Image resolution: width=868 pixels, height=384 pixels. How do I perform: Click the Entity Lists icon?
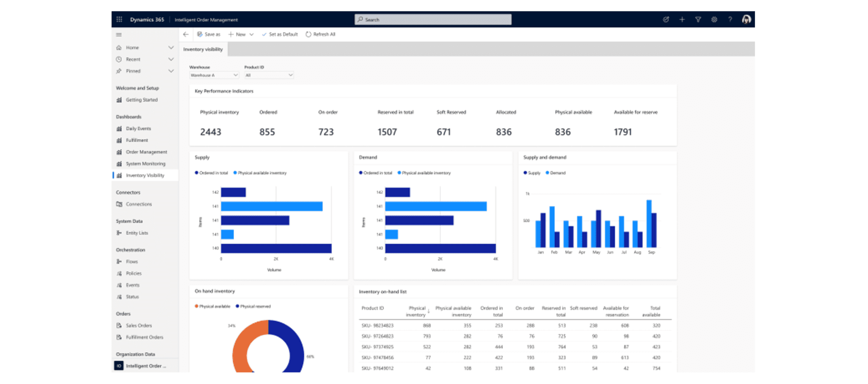(x=119, y=233)
